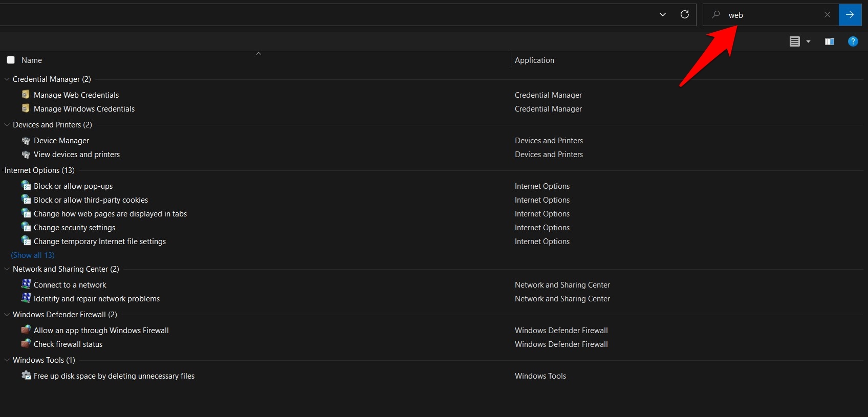Collapse the Windows Defender Firewall group
868x417 pixels.
7,315
